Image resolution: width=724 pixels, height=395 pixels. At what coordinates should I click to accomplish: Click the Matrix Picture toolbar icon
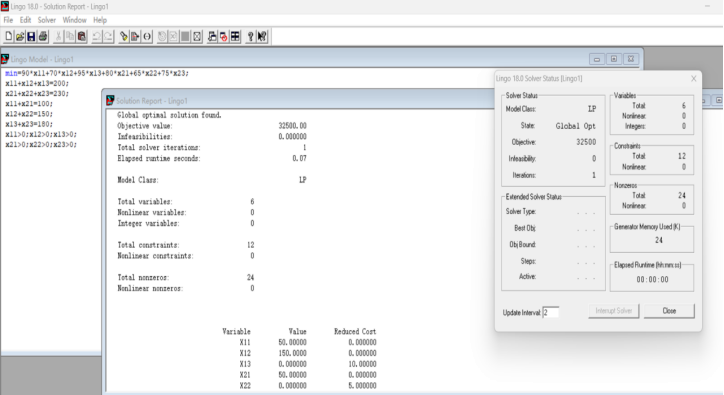click(185, 36)
